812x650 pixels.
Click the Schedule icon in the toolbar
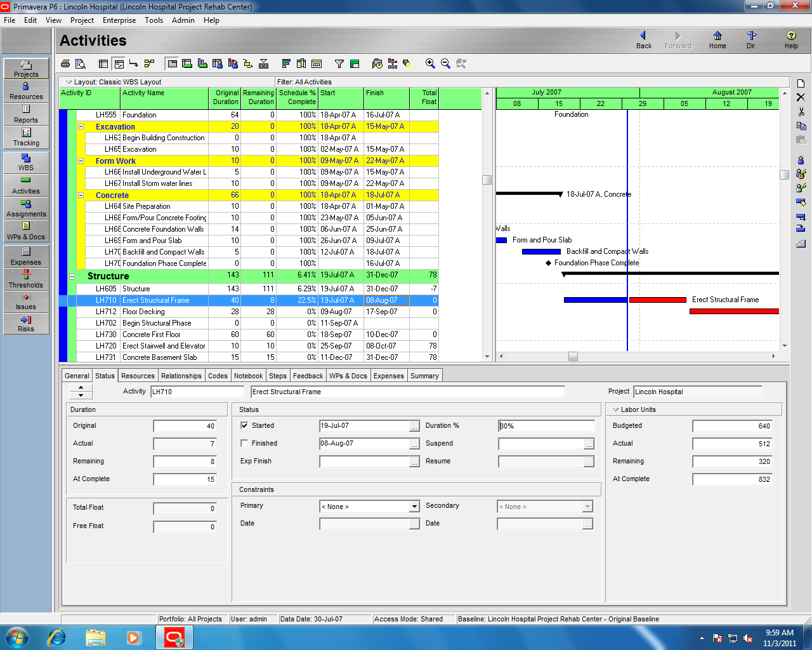click(x=377, y=63)
